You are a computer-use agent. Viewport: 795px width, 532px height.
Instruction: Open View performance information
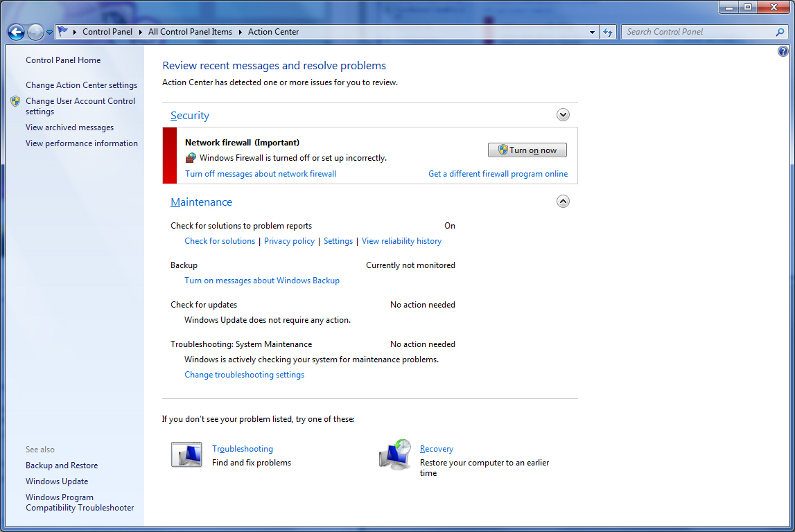[x=82, y=143]
